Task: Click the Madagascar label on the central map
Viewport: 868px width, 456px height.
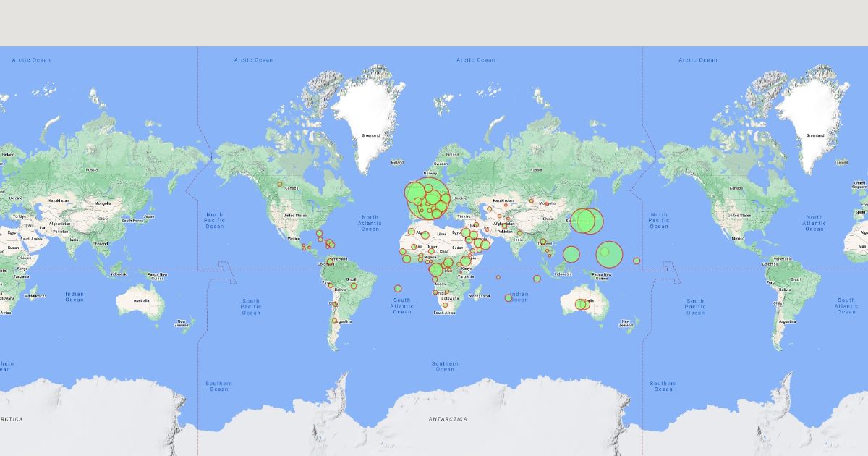Action: (x=479, y=296)
